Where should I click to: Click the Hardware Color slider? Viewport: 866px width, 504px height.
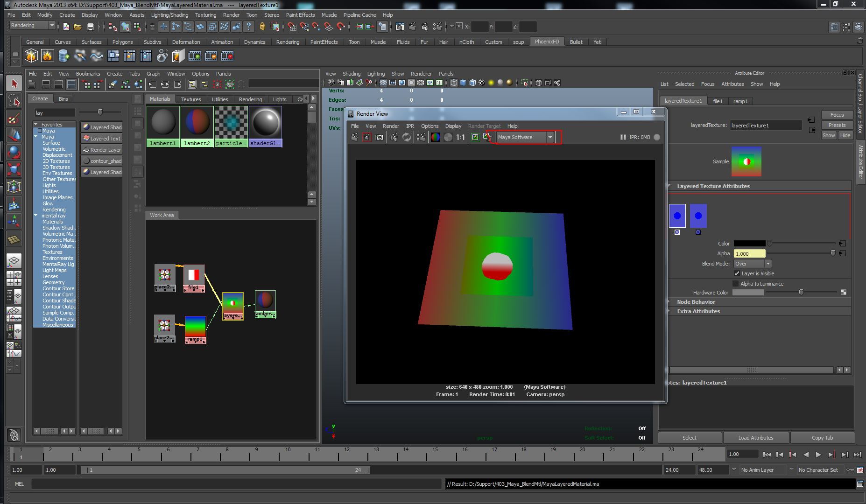pyautogui.click(x=801, y=293)
